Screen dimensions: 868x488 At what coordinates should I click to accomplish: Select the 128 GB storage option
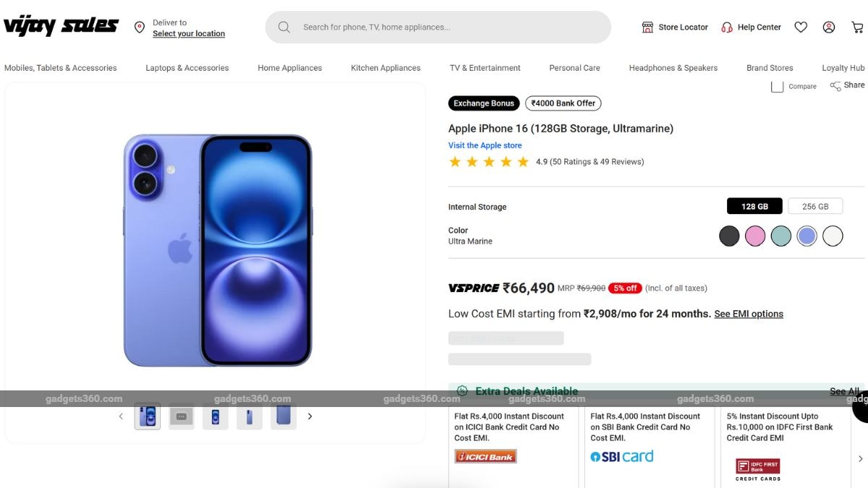click(x=754, y=206)
